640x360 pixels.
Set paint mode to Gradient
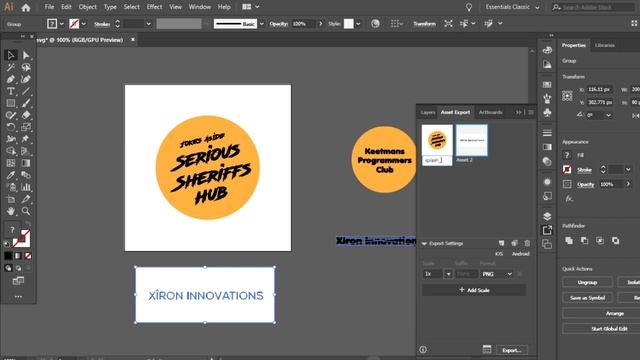pyautogui.click(x=18, y=256)
